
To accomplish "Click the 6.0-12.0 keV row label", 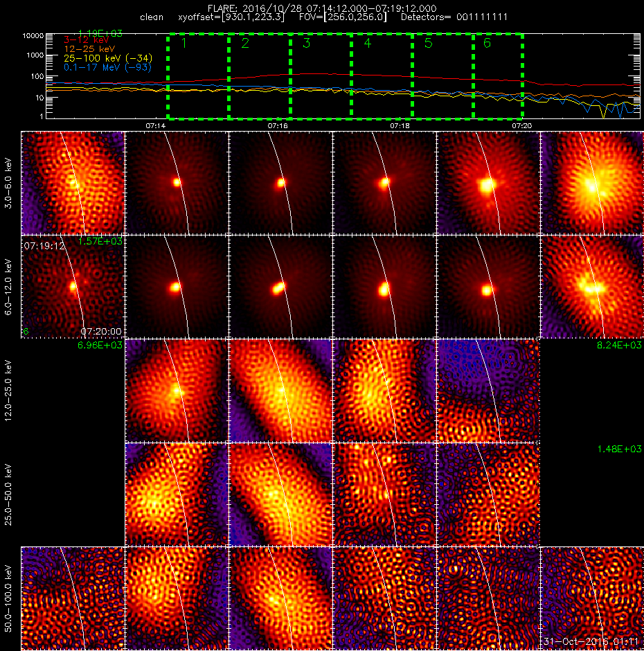I will click(x=8, y=287).
